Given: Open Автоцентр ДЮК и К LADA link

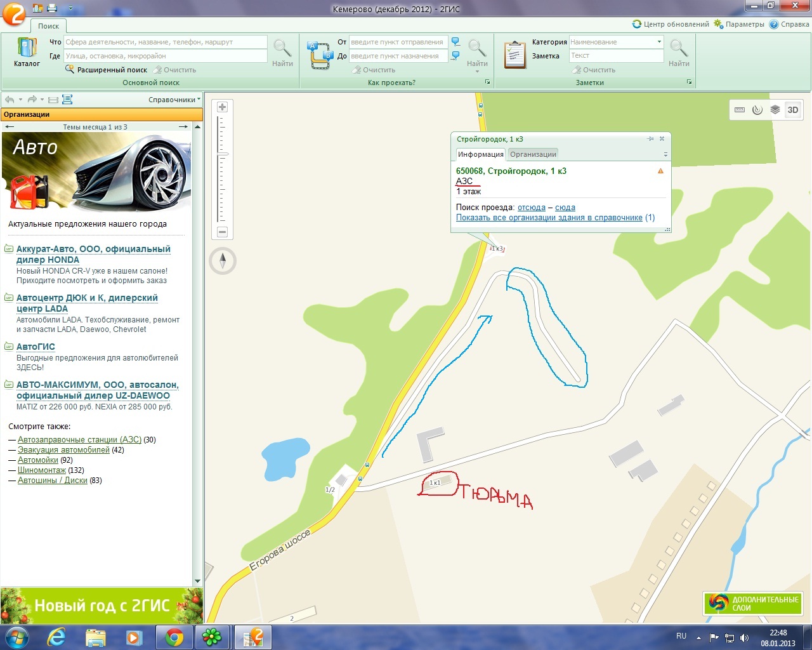Looking at the screenshot, I should [87, 303].
